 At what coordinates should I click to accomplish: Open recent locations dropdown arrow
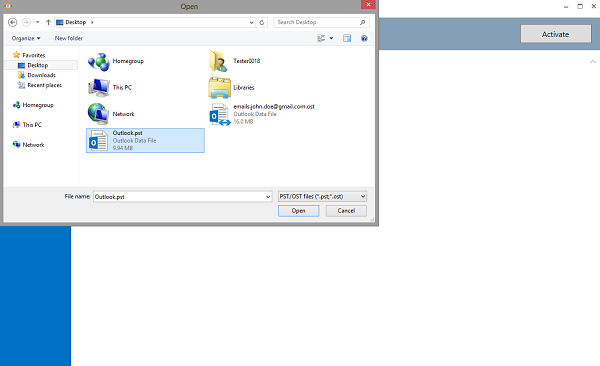click(38, 22)
